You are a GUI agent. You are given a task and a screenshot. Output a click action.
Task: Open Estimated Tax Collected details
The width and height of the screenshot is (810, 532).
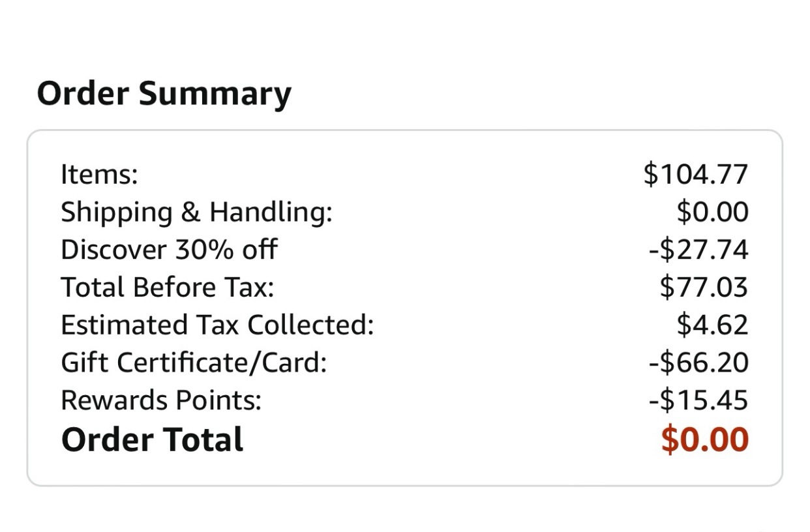[x=217, y=325]
